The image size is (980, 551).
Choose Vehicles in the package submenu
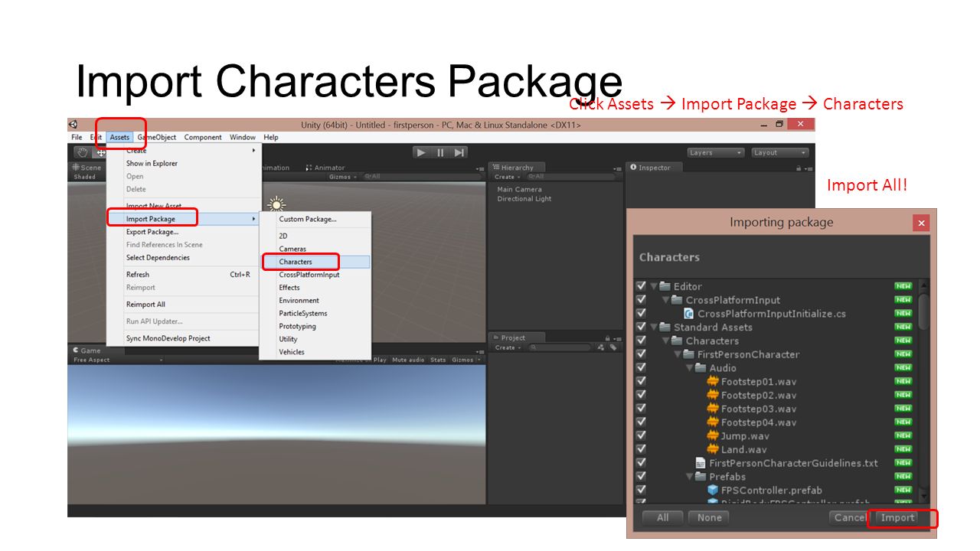(x=315, y=352)
